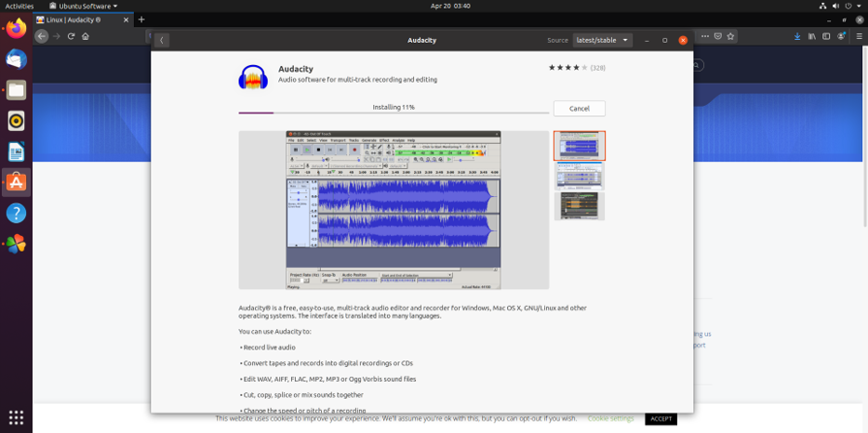Select the second Audacity screenshot thumbnail
Screen dimensions: 868x433
tap(579, 176)
